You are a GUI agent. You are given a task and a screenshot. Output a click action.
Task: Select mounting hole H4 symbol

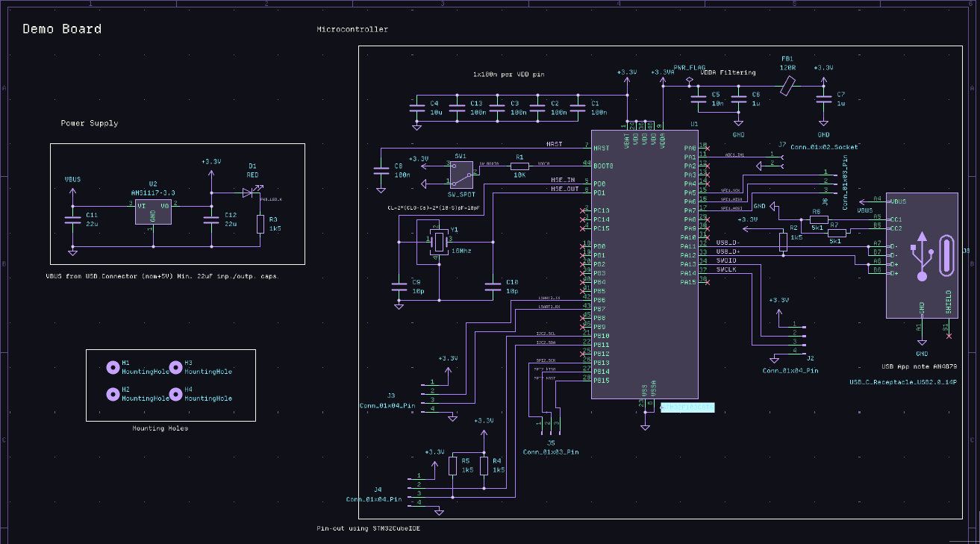pos(175,394)
